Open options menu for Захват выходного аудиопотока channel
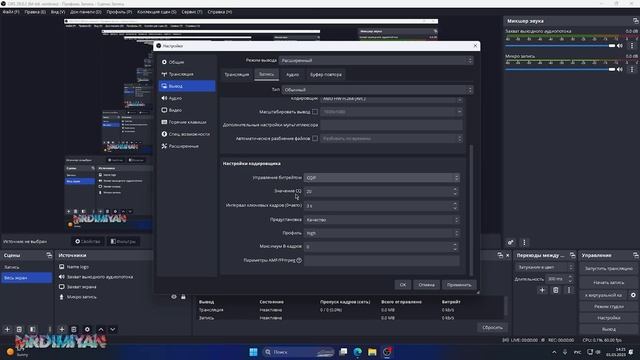640x360 pixels. coord(632,46)
